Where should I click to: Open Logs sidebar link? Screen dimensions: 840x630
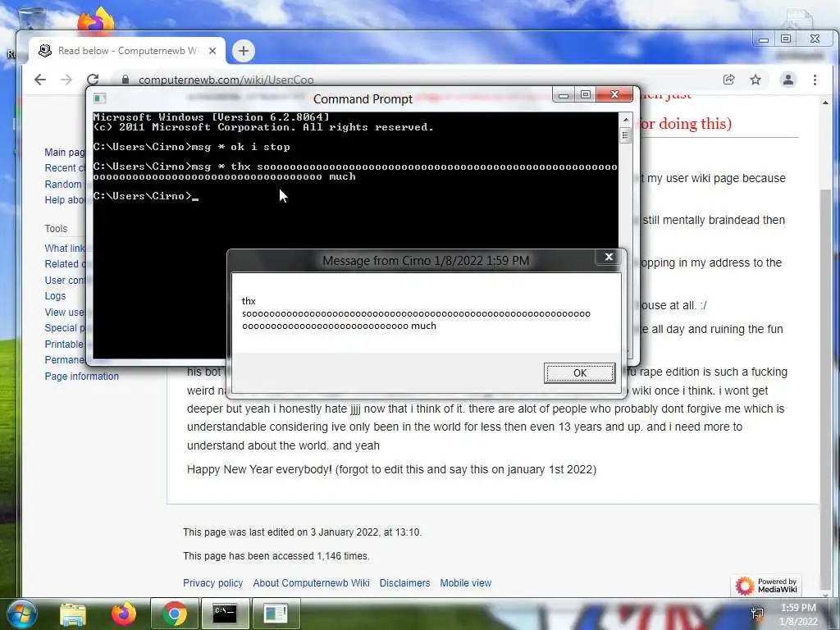click(55, 295)
